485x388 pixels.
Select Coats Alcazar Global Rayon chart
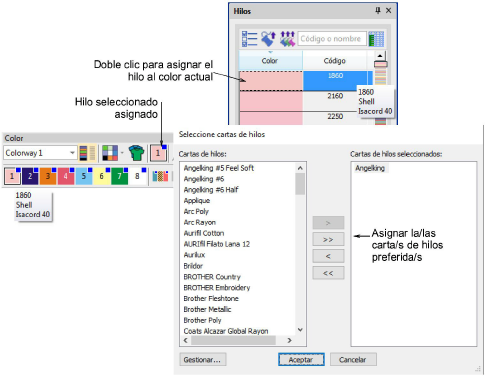pos(226,331)
